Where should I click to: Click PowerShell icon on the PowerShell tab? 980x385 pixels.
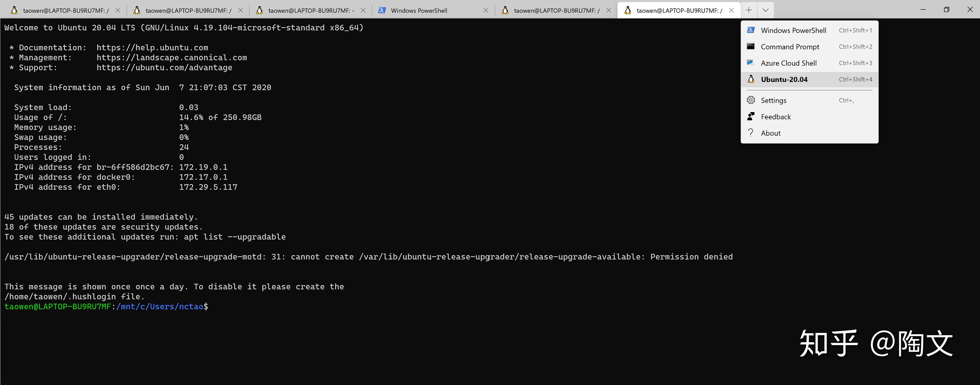click(382, 10)
